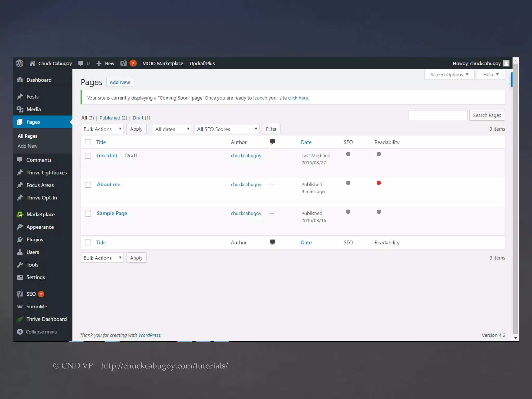Expand Screen Options panel
This screenshot has height=399, width=532.
coord(449,75)
